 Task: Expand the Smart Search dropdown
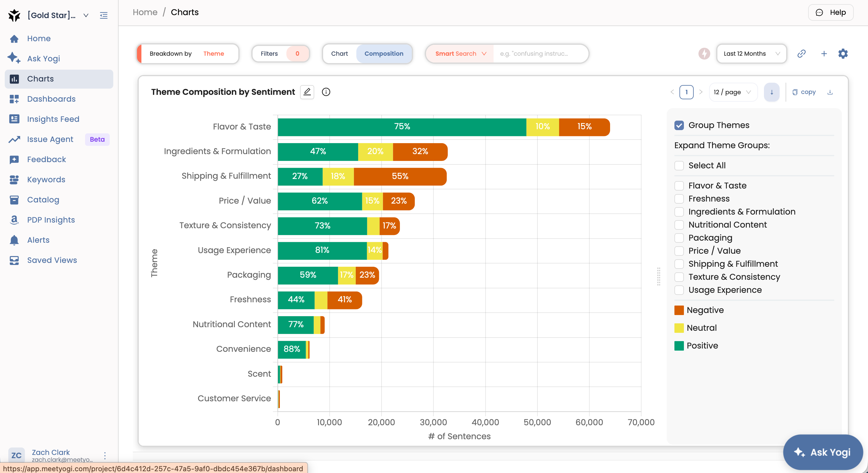coord(460,54)
